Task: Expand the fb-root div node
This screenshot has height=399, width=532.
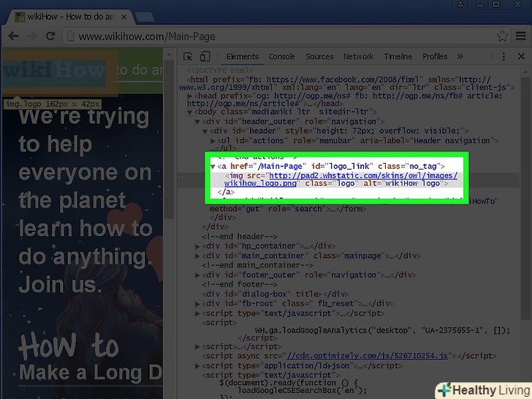Action: point(197,303)
